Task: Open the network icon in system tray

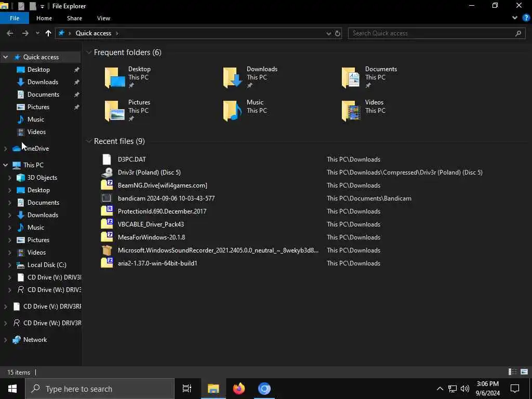Action: pos(453,389)
